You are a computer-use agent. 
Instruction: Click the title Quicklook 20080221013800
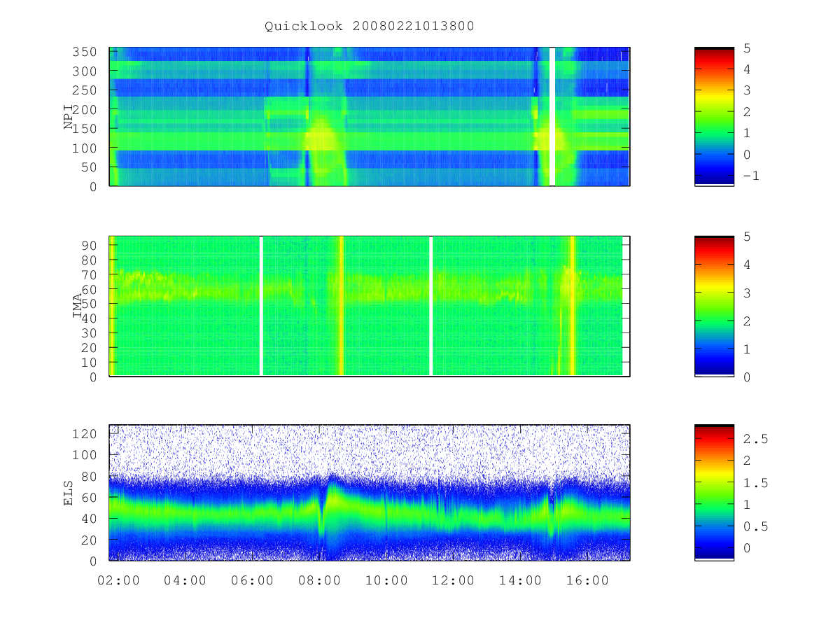point(370,27)
